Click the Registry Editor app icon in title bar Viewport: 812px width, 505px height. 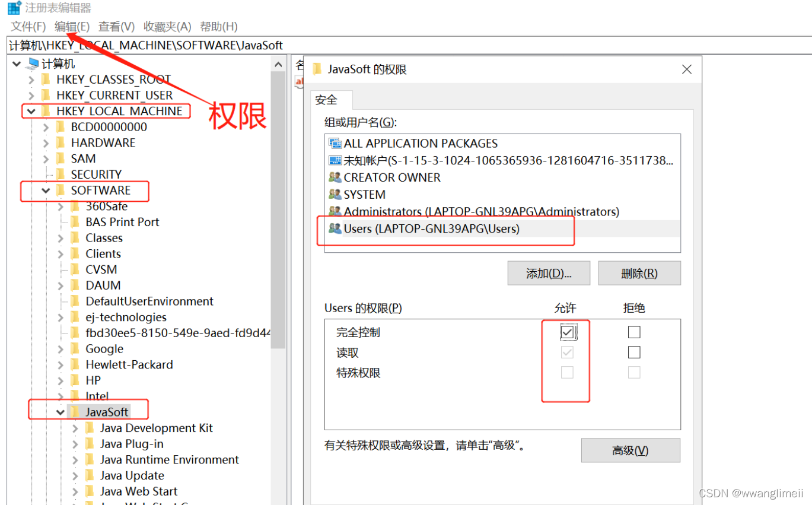click(x=15, y=8)
